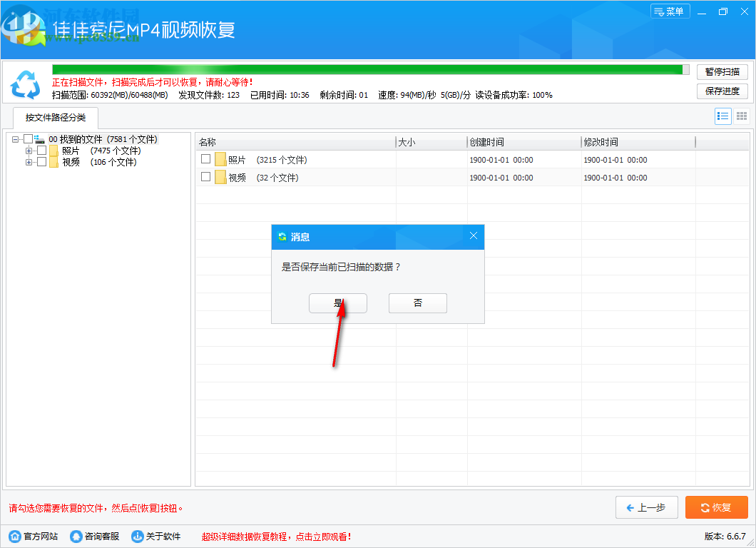Click the 是 button in message dialog
This screenshot has width=756, height=548.
coord(337,303)
